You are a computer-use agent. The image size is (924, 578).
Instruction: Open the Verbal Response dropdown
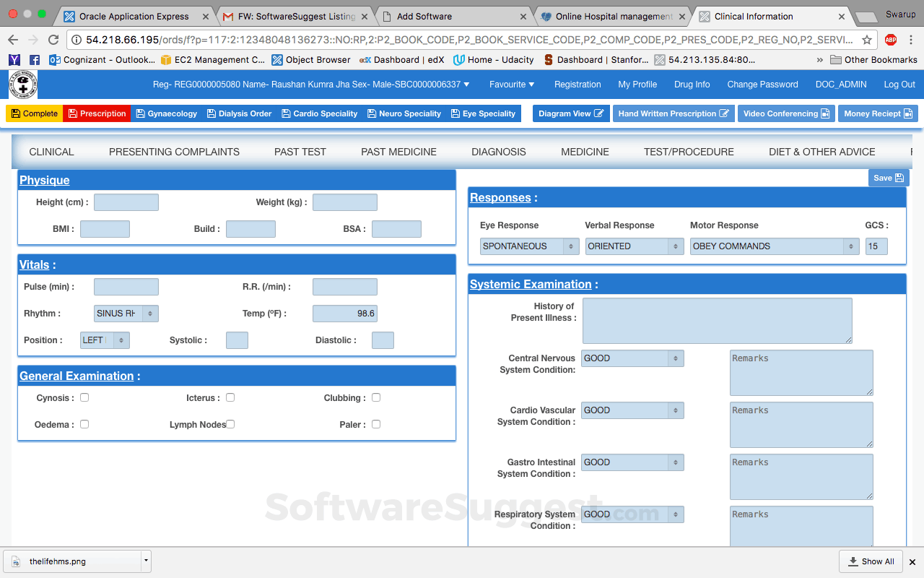coord(634,246)
